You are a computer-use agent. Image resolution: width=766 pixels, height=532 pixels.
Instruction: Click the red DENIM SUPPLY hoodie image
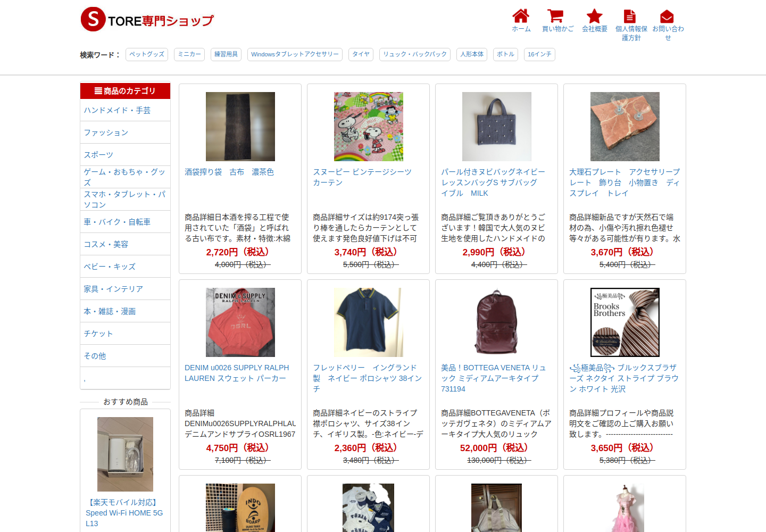click(240, 322)
